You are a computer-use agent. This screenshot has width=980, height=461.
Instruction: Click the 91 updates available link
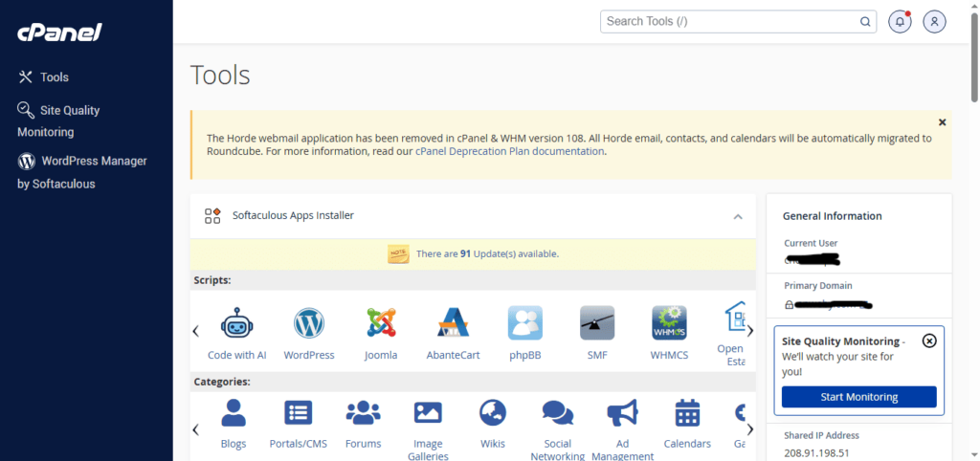coord(487,254)
